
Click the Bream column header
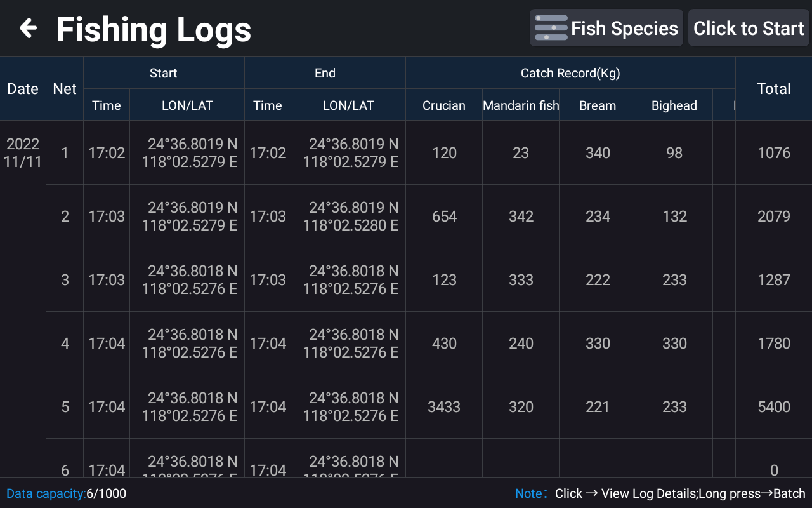click(x=598, y=105)
